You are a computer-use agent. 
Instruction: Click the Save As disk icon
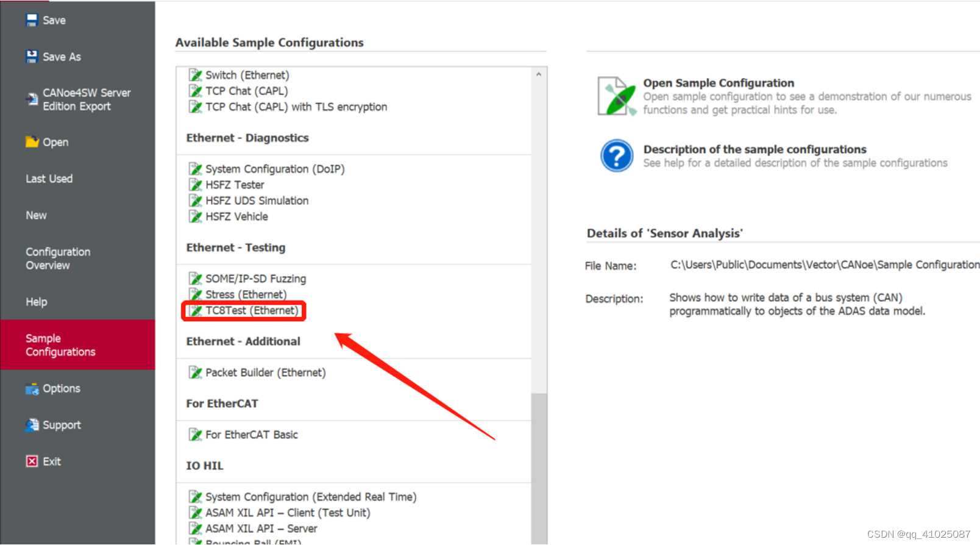click(32, 57)
